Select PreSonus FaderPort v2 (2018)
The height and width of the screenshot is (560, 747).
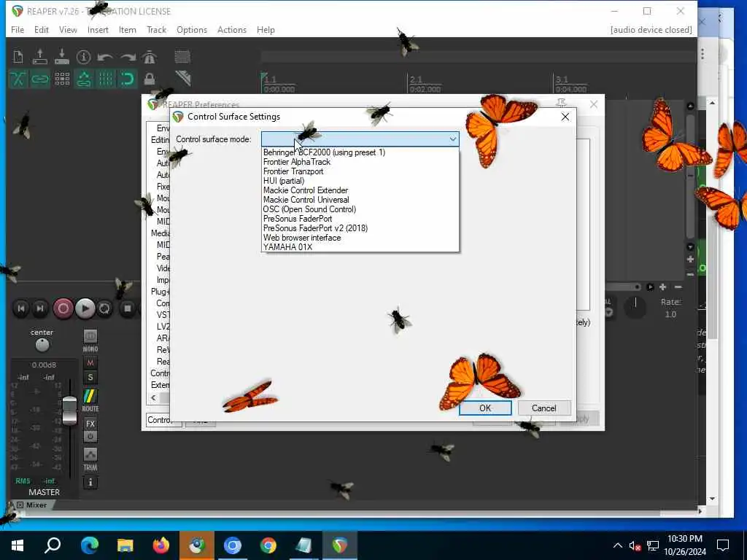[360, 228]
